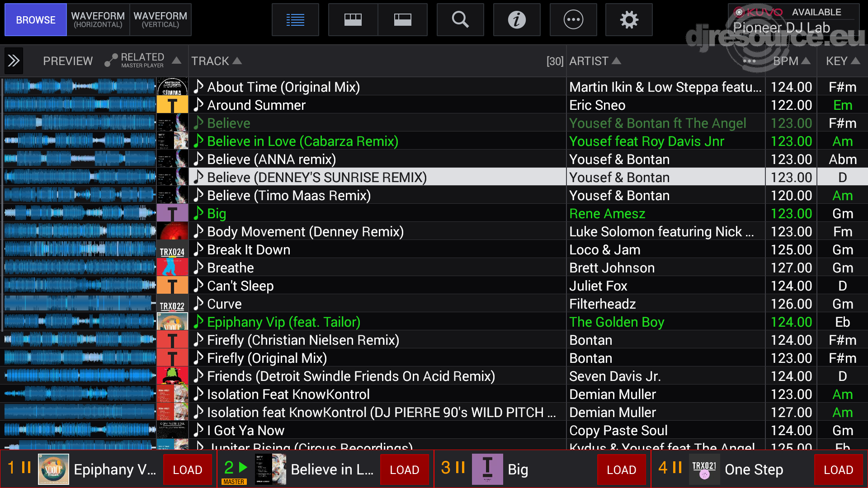Click TRX024 artwork on Break It Down

point(172,249)
